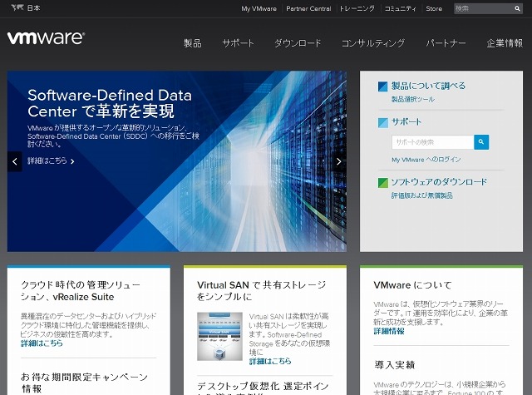Click the top search magnifier icon
This screenshot has width=532, height=395.
517,9
